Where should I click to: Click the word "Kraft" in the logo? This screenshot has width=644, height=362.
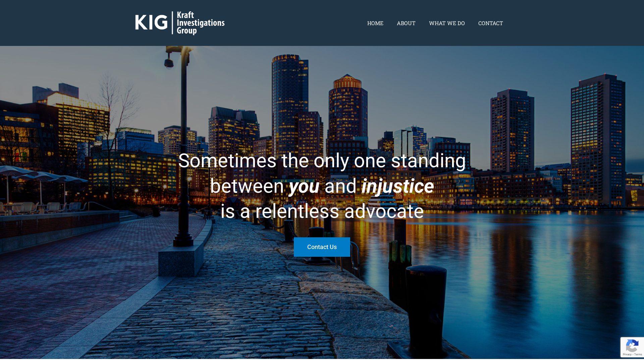pos(185,15)
